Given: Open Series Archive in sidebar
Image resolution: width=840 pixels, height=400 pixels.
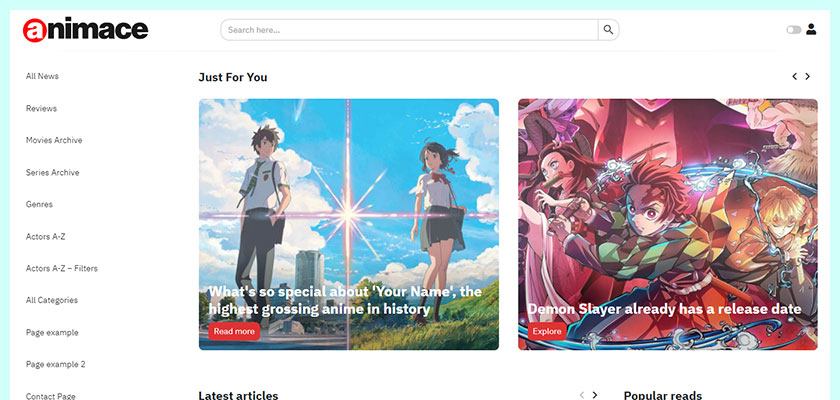Looking at the screenshot, I should pos(52,172).
